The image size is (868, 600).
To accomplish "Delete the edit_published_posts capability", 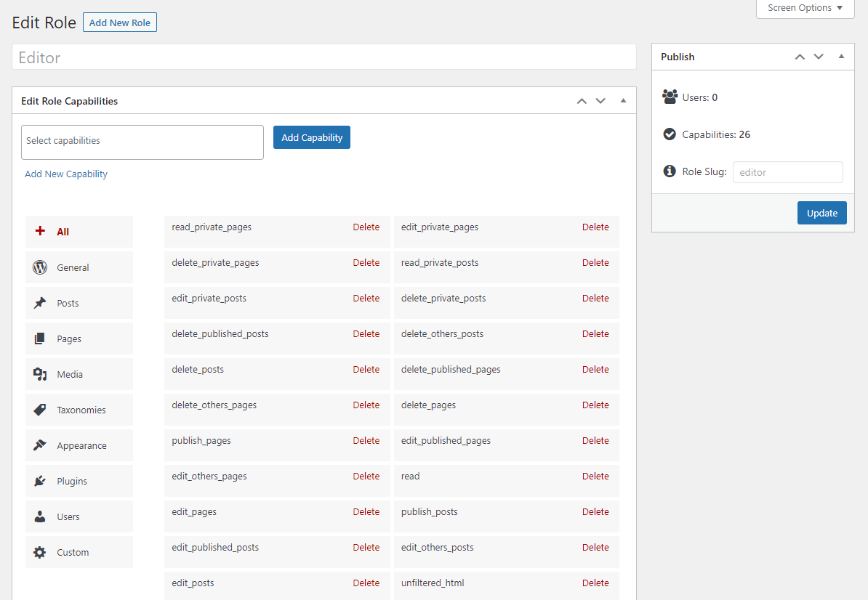I will coord(366,548).
